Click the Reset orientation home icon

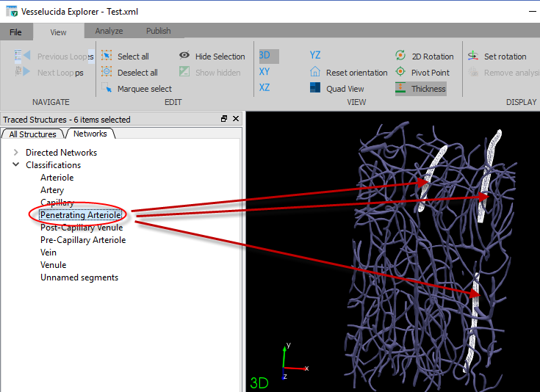pos(314,72)
